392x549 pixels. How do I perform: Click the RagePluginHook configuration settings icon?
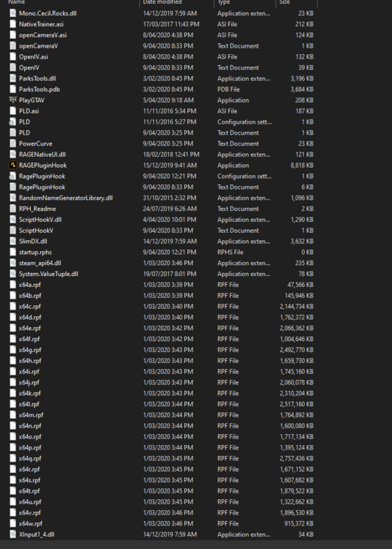coord(12,176)
